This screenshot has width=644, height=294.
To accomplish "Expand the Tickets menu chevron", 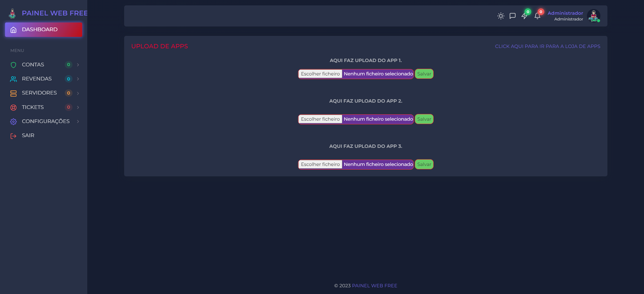I will pyautogui.click(x=78, y=107).
